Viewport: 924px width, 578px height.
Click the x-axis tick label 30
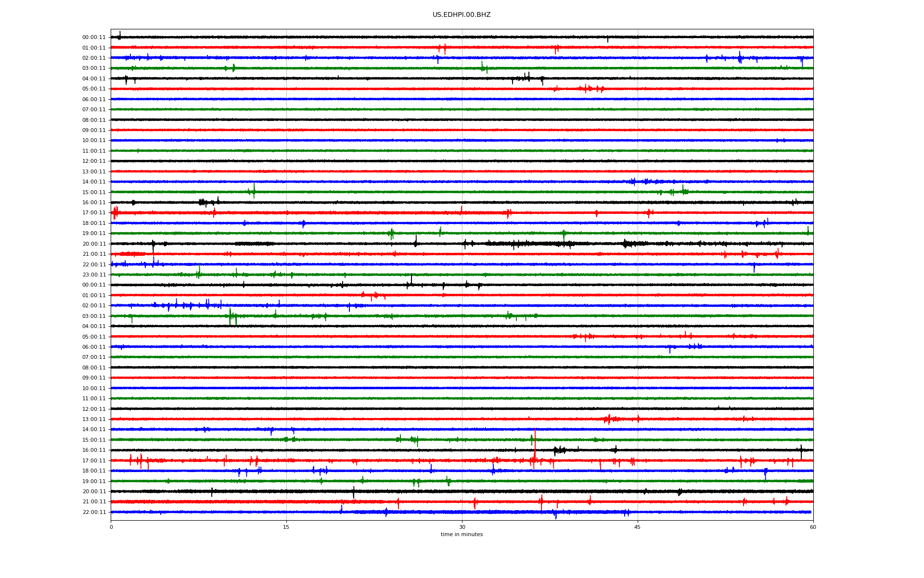(x=462, y=527)
